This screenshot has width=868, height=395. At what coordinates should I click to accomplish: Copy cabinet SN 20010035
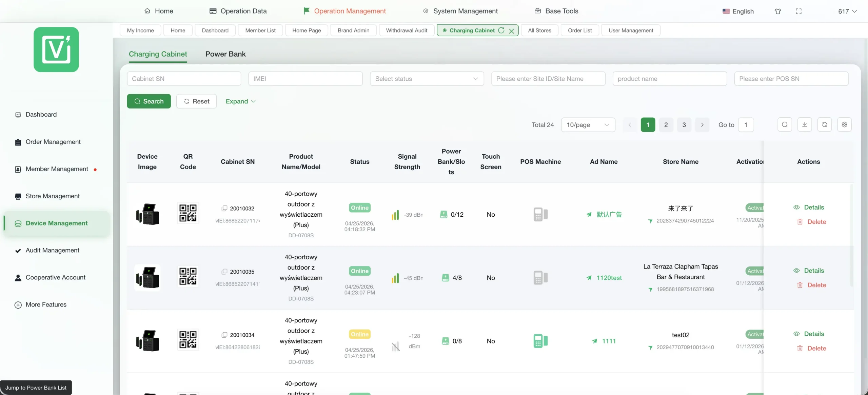pos(224,272)
